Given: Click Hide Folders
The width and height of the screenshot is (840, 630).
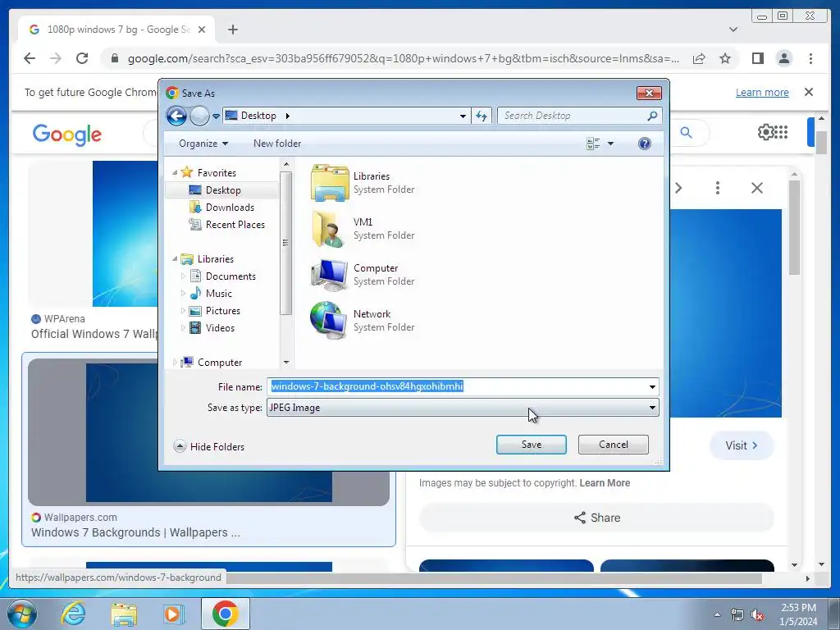Looking at the screenshot, I should (209, 447).
